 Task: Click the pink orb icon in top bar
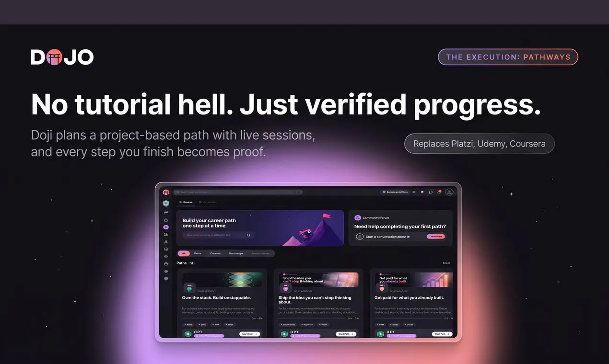tap(422, 192)
